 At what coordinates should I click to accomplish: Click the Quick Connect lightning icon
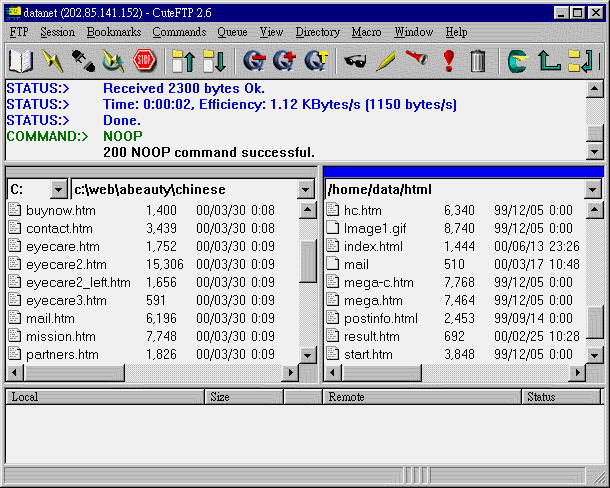[52, 61]
